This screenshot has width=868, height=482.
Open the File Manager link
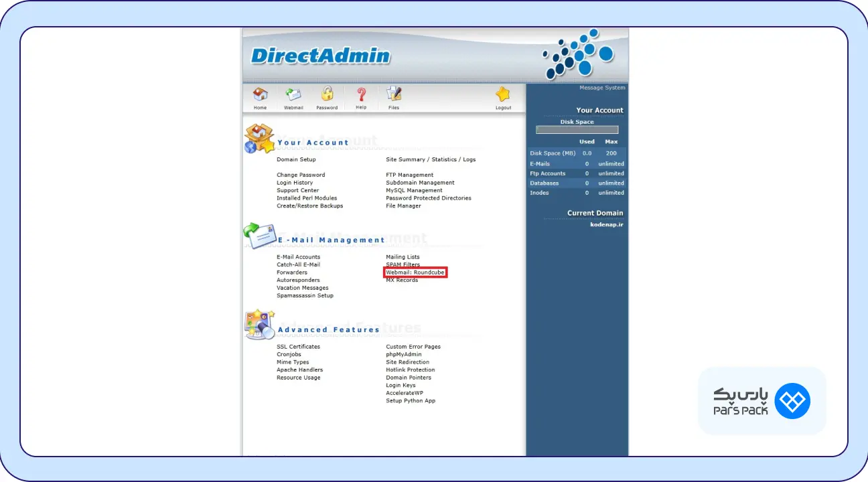click(403, 206)
